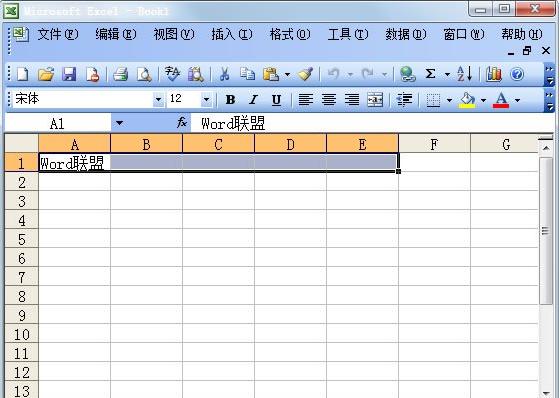Click the fx insert function icon

click(x=182, y=123)
